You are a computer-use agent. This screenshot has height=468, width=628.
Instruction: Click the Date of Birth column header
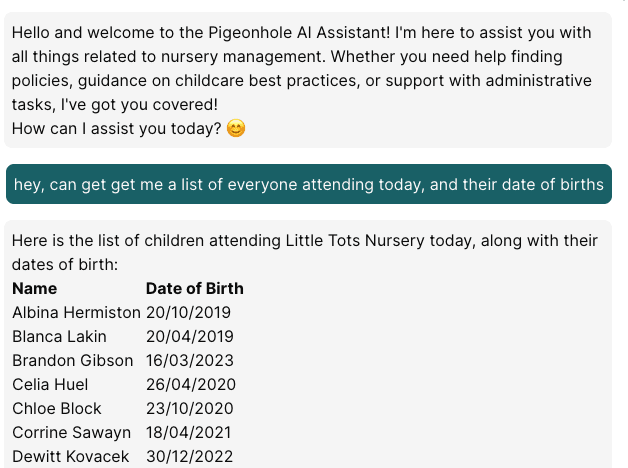(x=195, y=288)
